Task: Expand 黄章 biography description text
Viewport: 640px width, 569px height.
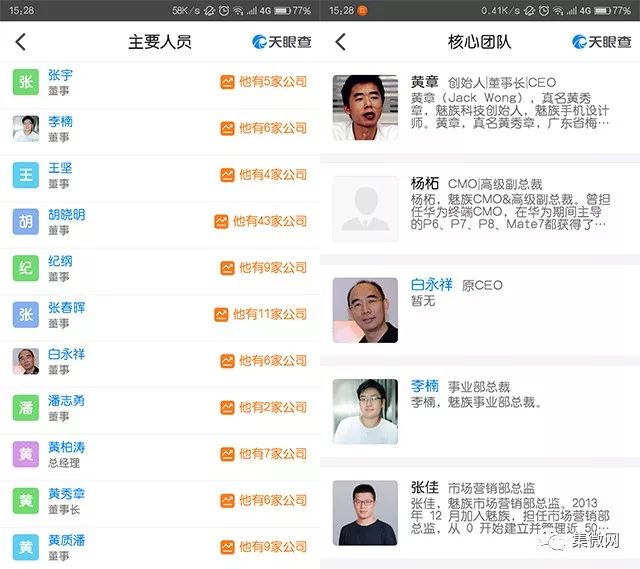Action: point(510,110)
